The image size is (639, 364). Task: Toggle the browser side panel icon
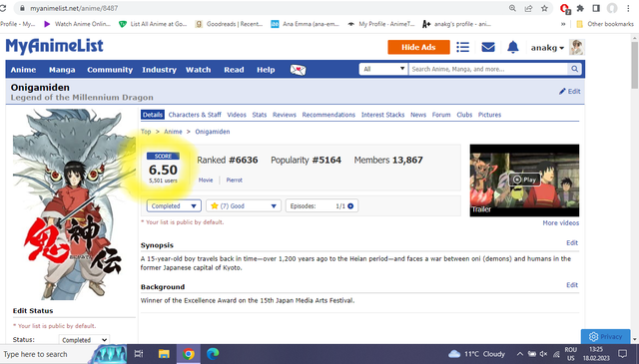596,8
